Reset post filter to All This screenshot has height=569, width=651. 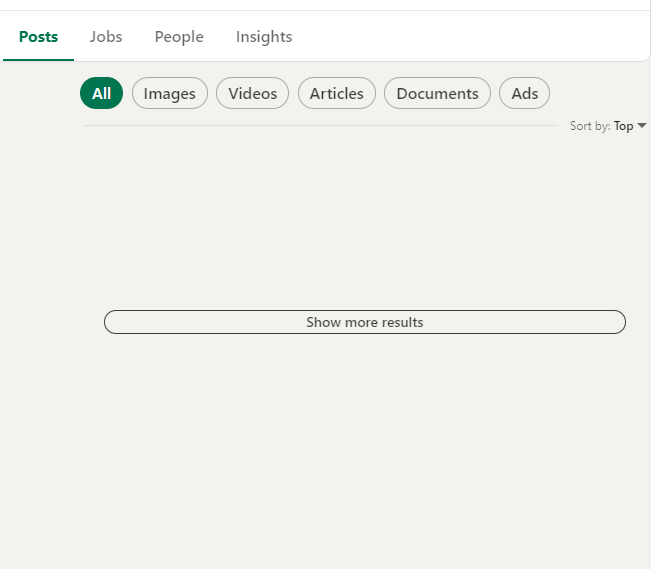[x=101, y=93]
